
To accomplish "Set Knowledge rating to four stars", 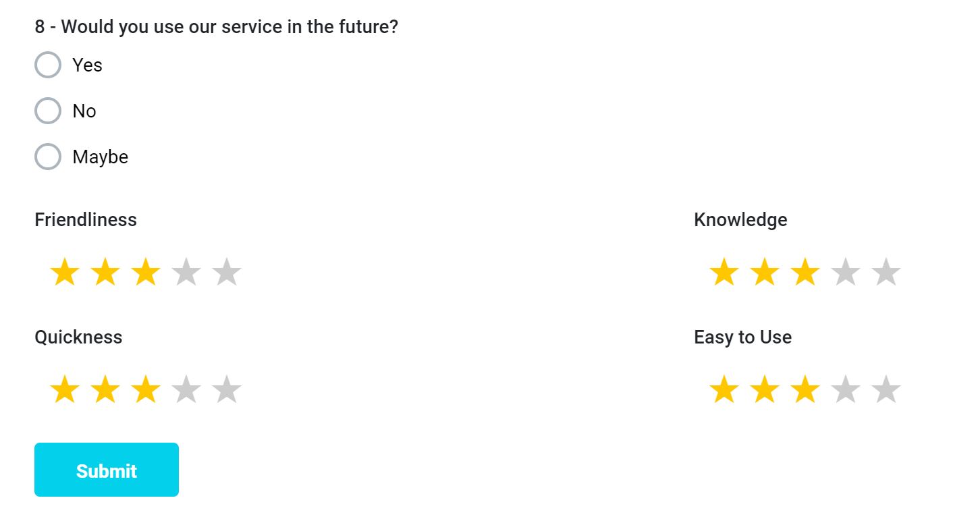I will [x=846, y=273].
